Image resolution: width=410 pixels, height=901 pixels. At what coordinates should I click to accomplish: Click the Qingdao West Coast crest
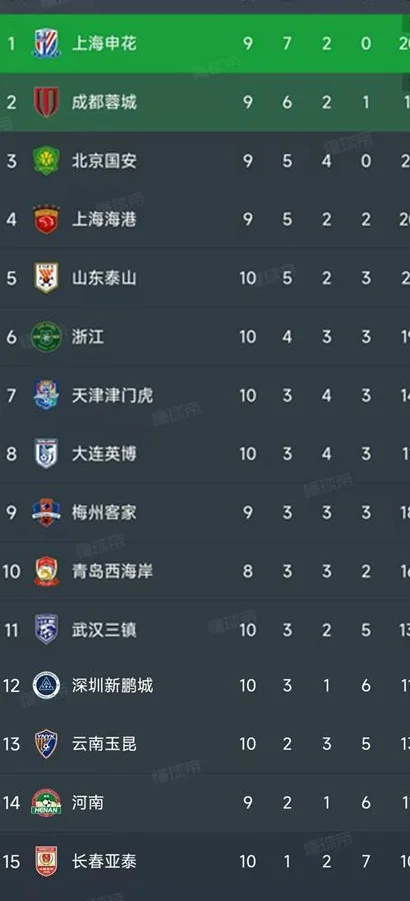point(46,571)
